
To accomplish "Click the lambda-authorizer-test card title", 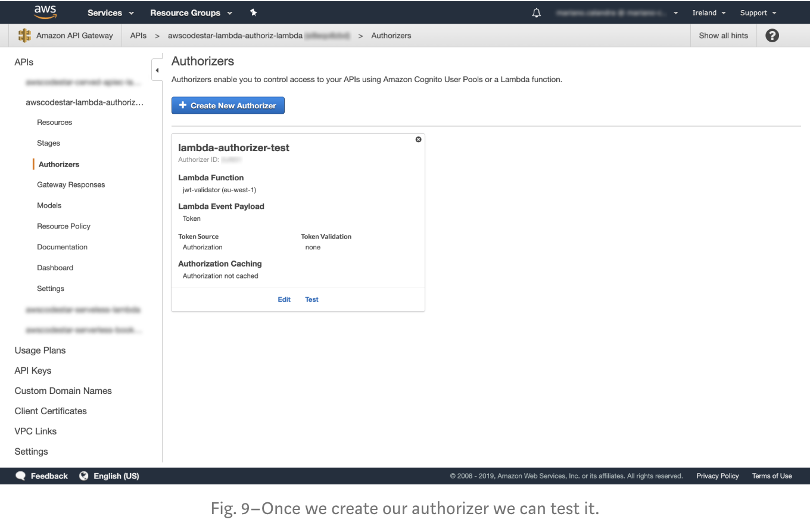I will pos(233,148).
